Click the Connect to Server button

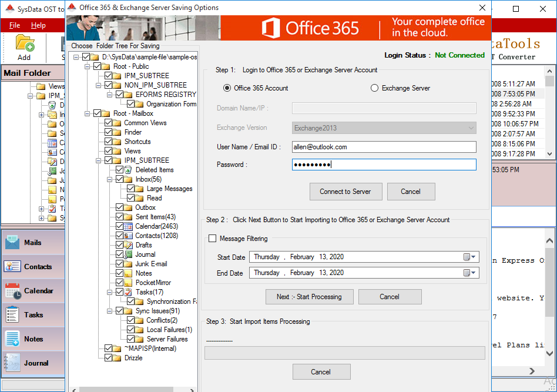point(345,192)
